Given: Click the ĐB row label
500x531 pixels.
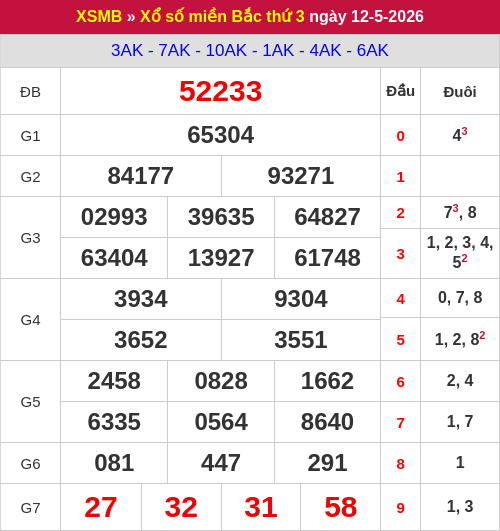Looking at the screenshot, I should tap(30, 92).
